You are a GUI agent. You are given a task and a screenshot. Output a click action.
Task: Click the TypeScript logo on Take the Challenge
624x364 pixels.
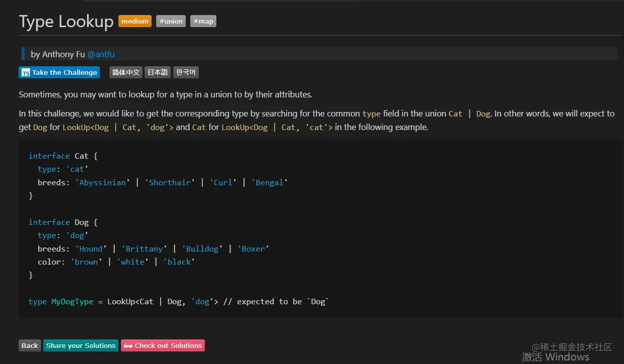click(x=26, y=73)
